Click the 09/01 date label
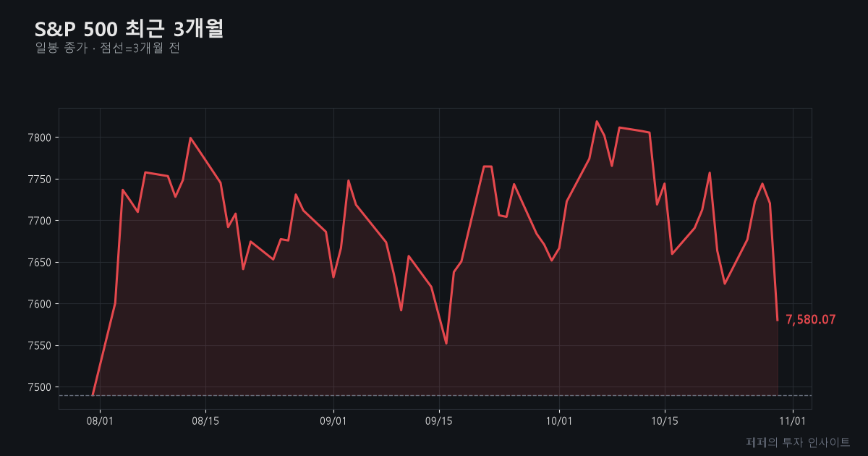This screenshot has width=868, height=456. click(x=333, y=421)
